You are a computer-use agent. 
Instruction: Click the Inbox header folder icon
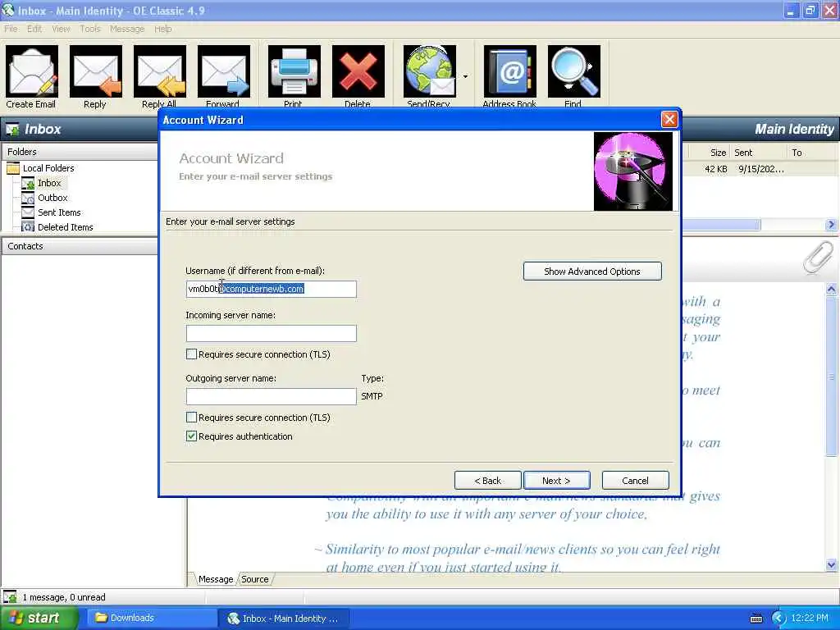point(12,129)
